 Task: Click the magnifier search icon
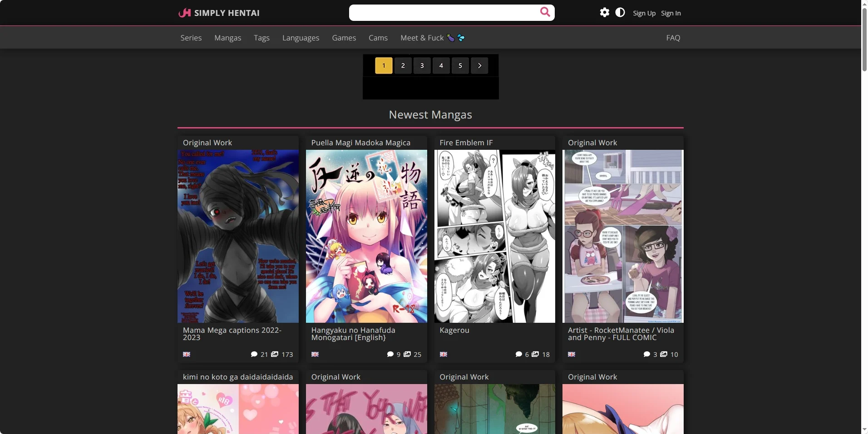(545, 12)
